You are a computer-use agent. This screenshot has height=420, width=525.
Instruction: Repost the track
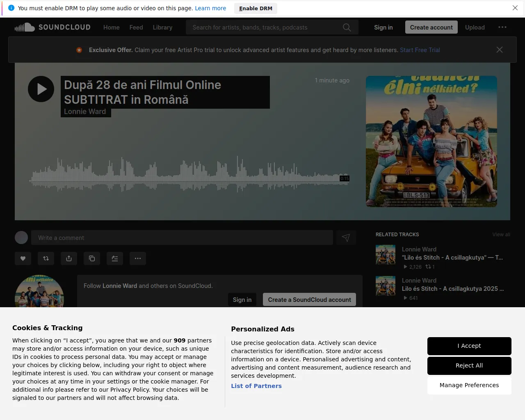(x=46, y=258)
